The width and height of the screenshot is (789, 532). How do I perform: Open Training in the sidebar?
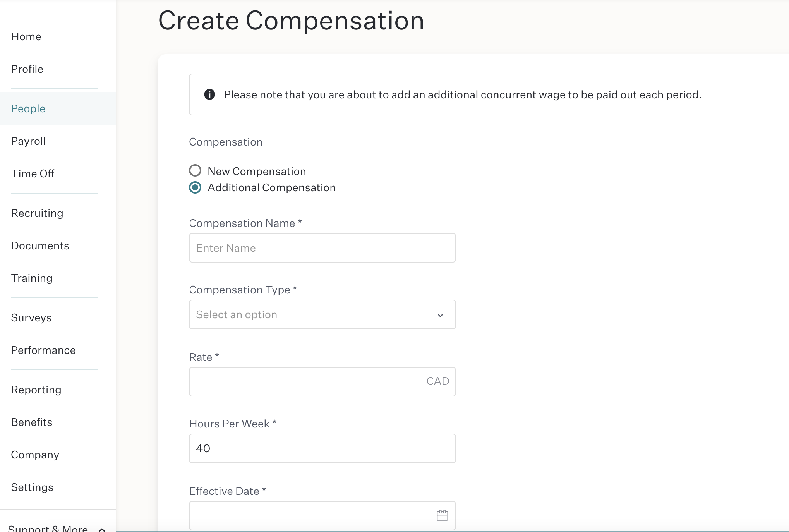click(x=32, y=278)
